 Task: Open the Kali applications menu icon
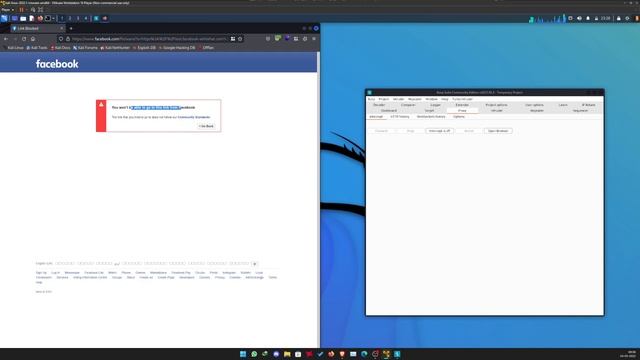point(4,18)
